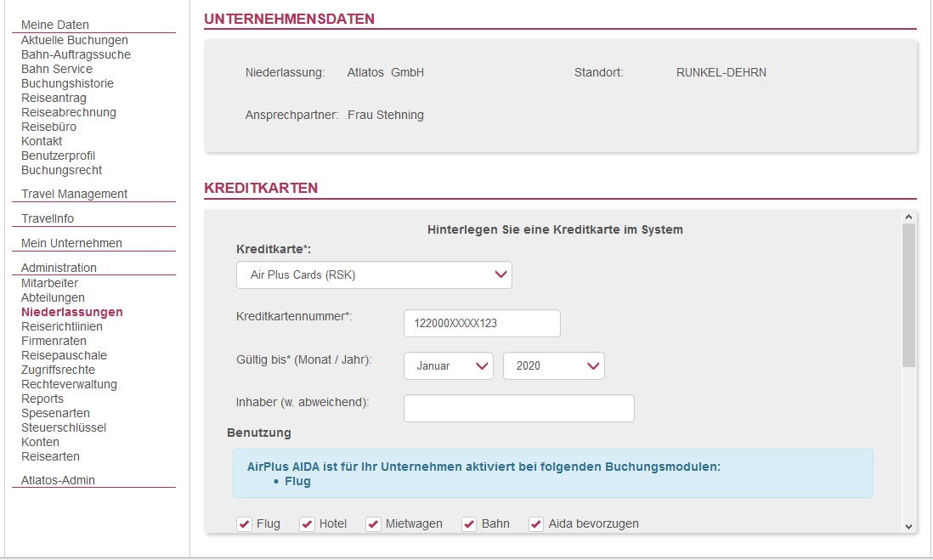Open Kontakt page

click(42, 141)
